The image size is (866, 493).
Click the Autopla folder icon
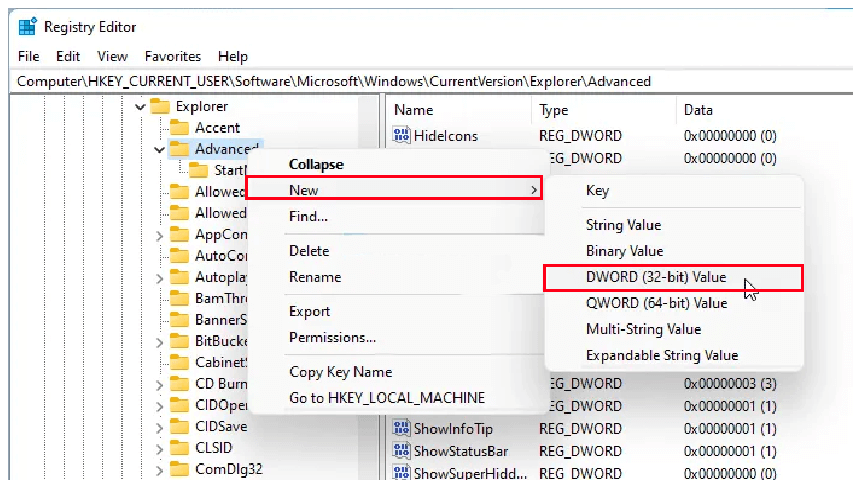(179, 277)
